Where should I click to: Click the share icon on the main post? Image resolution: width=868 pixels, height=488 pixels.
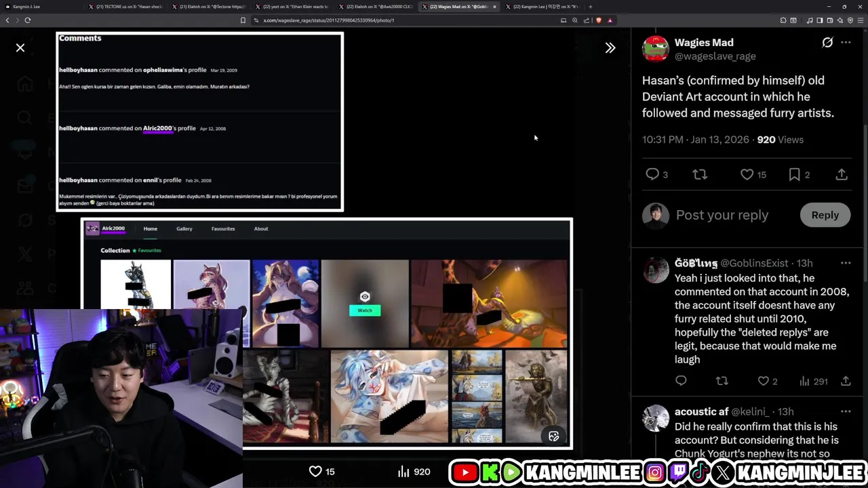pos(842,175)
